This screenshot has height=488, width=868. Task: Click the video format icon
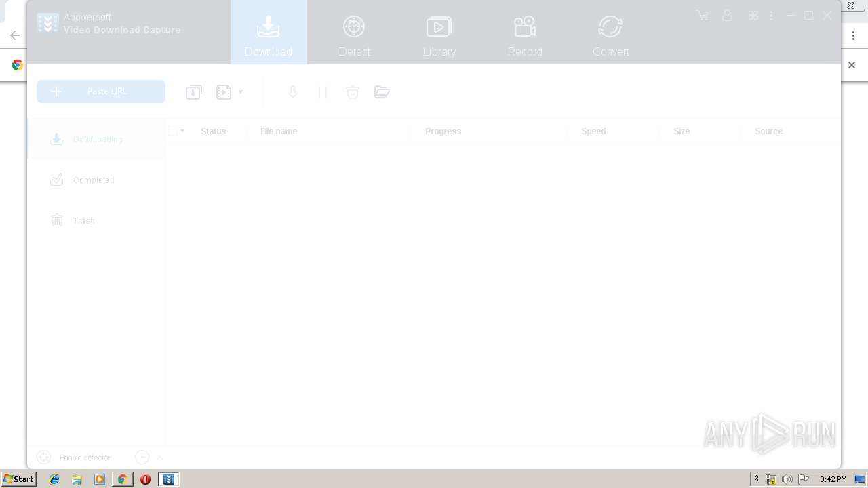pyautogui.click(x=224, y=92)
